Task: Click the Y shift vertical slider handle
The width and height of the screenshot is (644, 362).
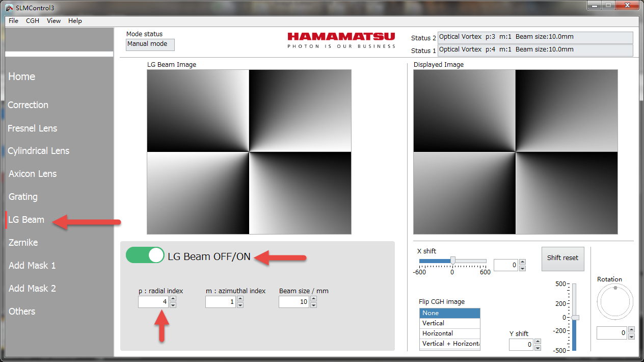Action: click(x=575, y=318)
